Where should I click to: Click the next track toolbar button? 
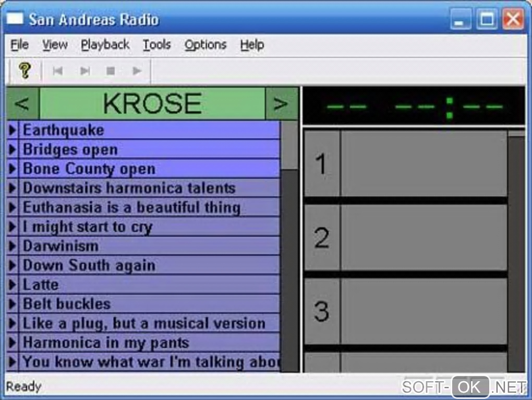click(85, 70)
